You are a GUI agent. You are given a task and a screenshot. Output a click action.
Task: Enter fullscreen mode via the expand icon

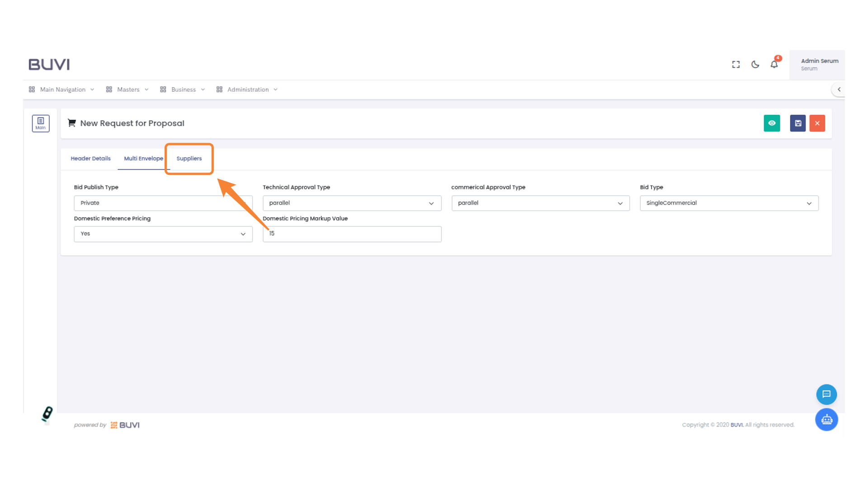(x=736, y=64)
